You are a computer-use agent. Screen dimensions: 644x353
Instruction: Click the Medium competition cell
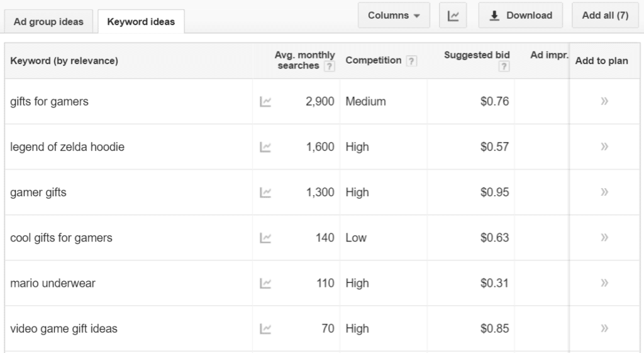click(365, 101)
